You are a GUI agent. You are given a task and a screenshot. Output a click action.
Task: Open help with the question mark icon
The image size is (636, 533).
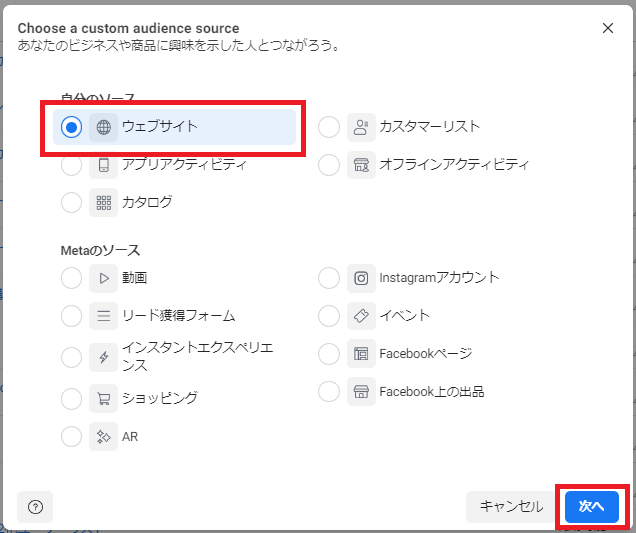(x=35, y=507)
